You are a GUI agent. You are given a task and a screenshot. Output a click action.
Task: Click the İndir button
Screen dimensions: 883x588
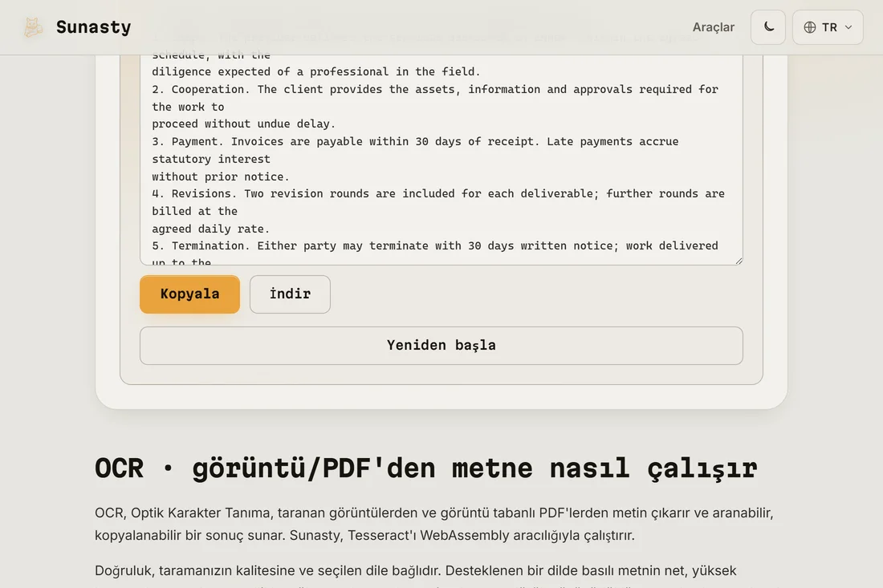290,294
